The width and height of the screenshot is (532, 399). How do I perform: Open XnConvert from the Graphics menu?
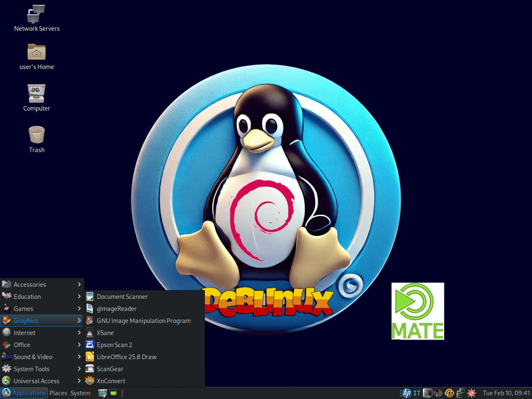point(111,381)
